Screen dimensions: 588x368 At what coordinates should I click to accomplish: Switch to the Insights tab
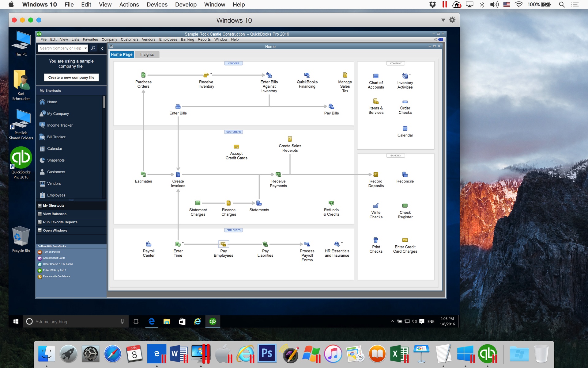pyautogui.click(x=147, y=55)
